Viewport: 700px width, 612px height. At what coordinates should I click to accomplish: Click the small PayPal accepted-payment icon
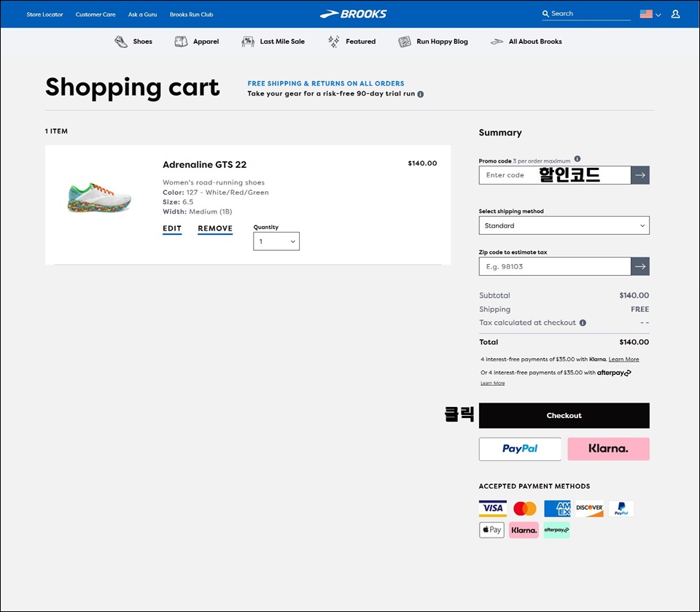(x=621, y=508)
